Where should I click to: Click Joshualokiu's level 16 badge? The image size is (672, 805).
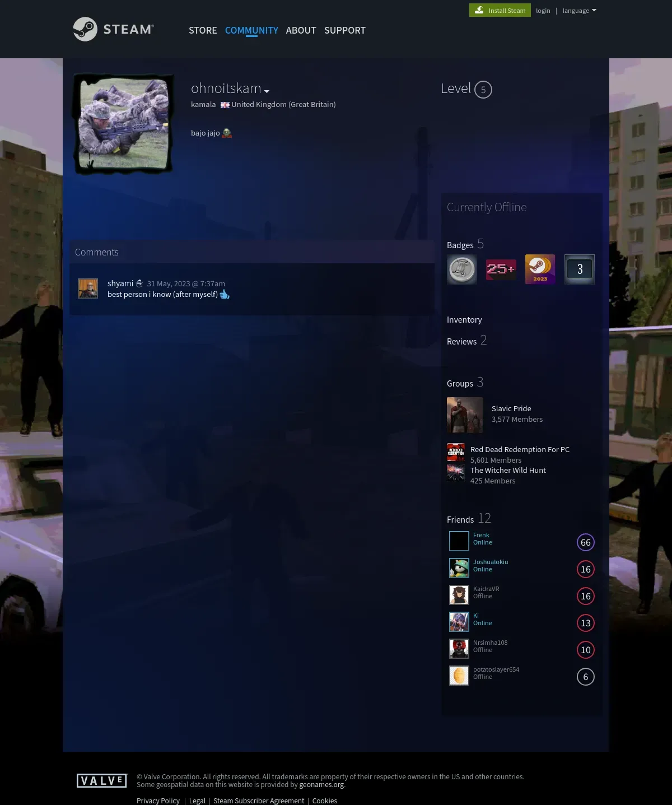[586, 569]
